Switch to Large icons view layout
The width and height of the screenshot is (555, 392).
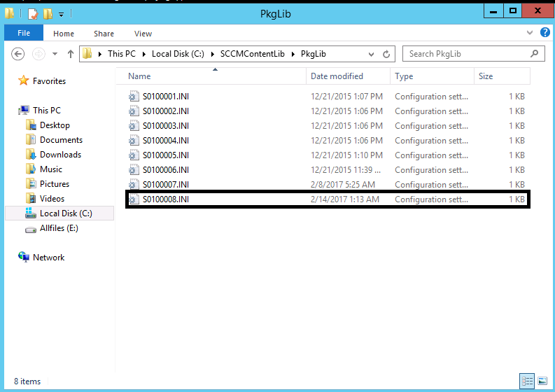click(x=542, y=381)
